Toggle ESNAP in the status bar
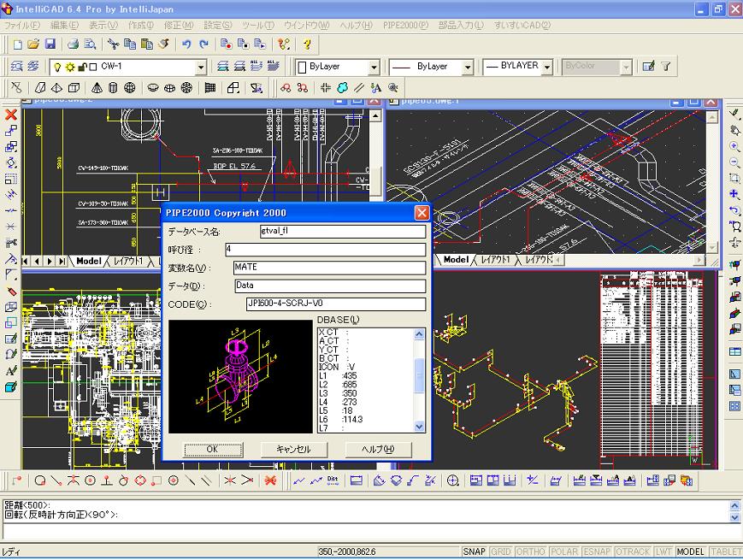This screenshot has height=560, width=743. (597, 551)
